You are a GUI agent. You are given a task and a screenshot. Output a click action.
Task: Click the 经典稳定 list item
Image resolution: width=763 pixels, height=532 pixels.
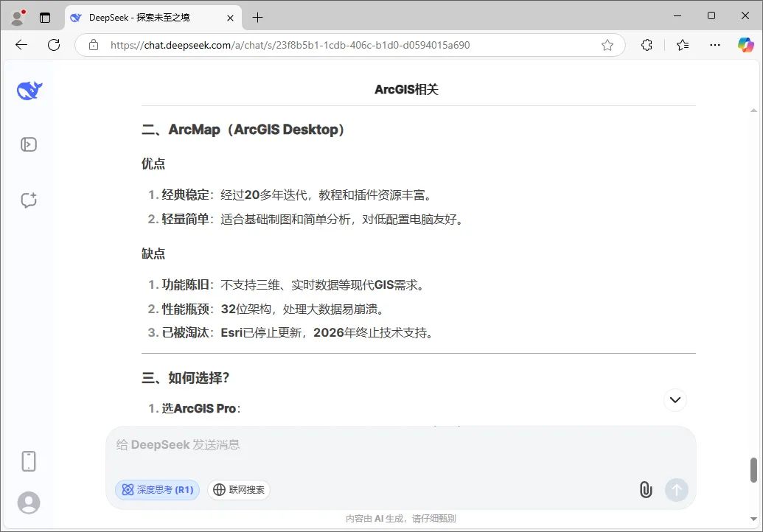pyautogui.click(x=290, y=195)
